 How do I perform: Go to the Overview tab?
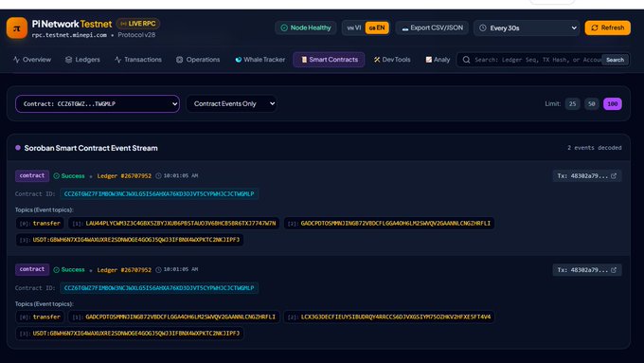[x=32, y=60]
